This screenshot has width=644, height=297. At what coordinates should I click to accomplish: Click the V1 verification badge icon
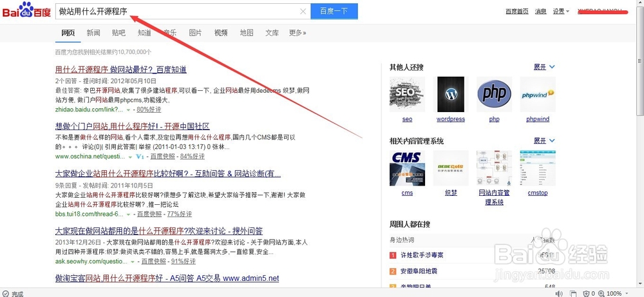coord(140,157)
